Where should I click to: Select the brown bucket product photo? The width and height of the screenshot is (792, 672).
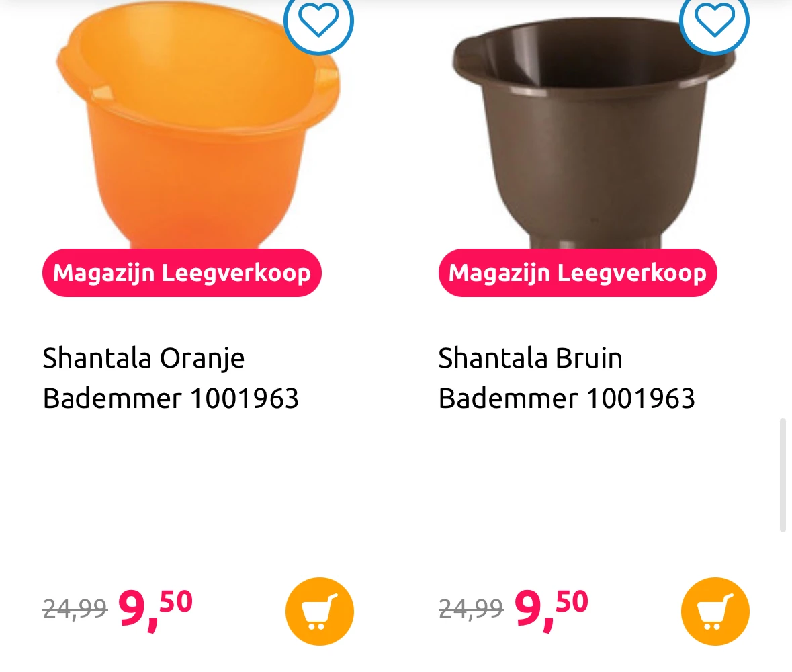(x=591, y=128)
